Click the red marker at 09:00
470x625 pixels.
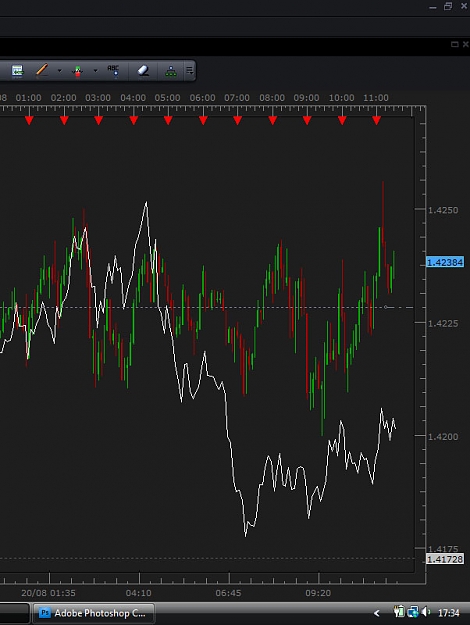[307, 120]
